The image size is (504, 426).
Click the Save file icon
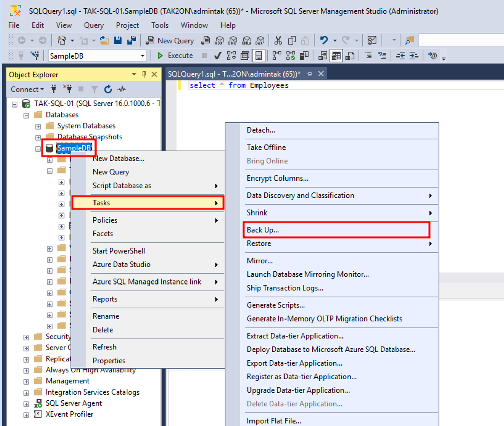[118, 40]
